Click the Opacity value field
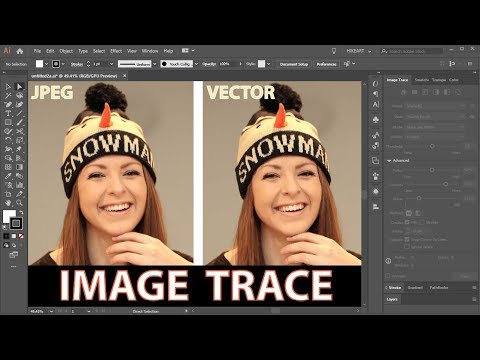480x360 pixels. [x=228, y=64]
